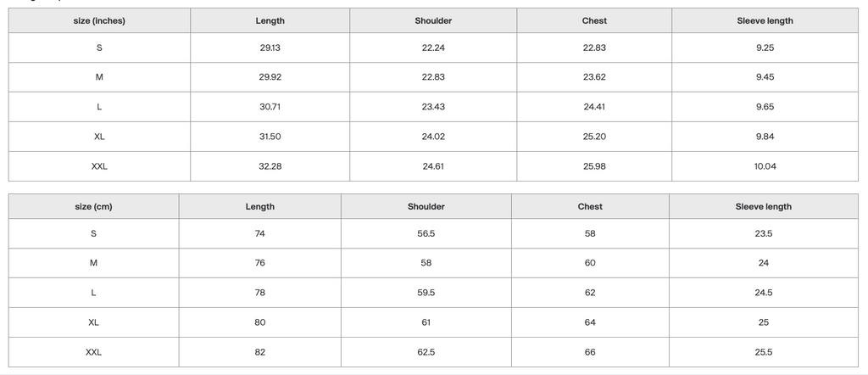Image resolution: width=868 pixels, height=375 pixels.
Task: Select the 29.13 length cell
Action: tap(270, 48)
